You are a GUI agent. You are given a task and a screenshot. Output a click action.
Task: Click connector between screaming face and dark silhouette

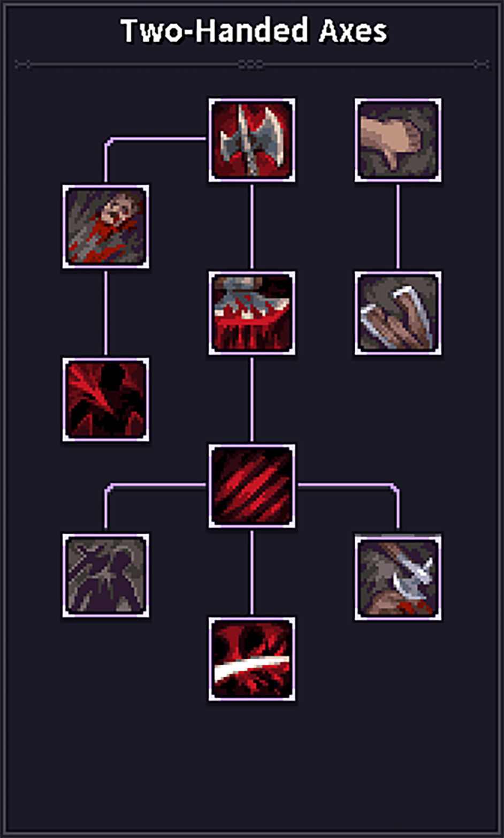coord(106,314)
